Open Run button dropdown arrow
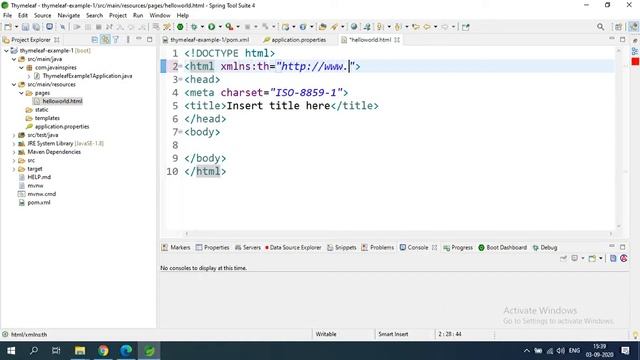Image resolution: width=640 pixels, height=360 pixels. click(220, 27)
